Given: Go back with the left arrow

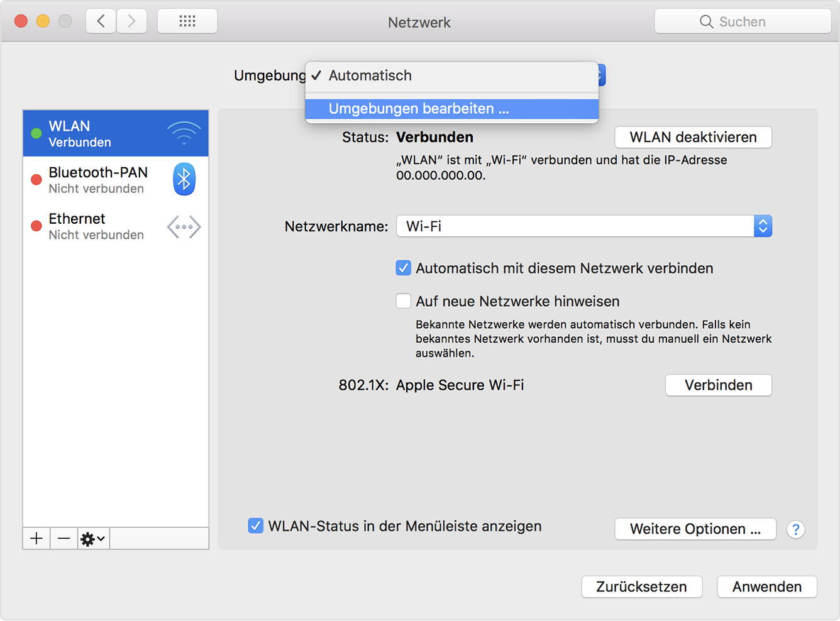Looking at the screenshot, I should click(101, 21).
